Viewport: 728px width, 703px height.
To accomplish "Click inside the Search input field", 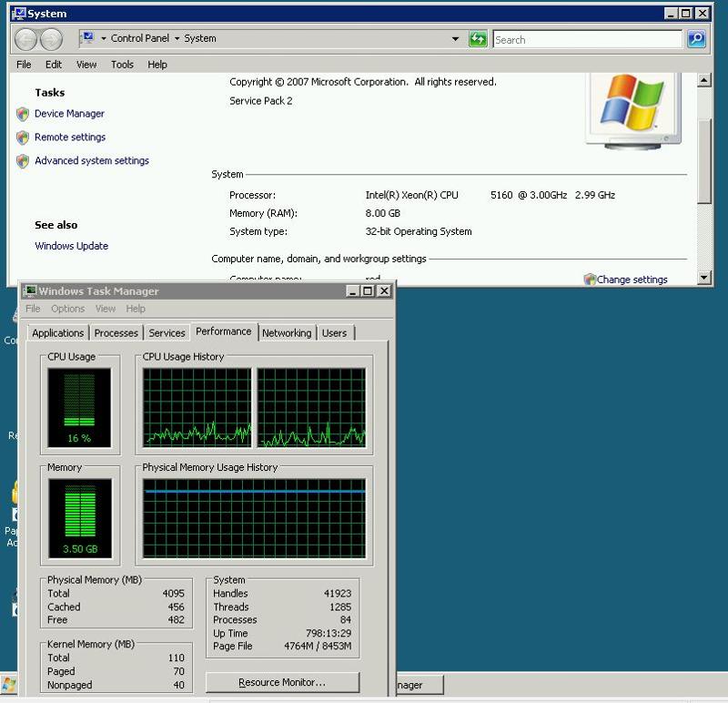I will coord(587,39).
